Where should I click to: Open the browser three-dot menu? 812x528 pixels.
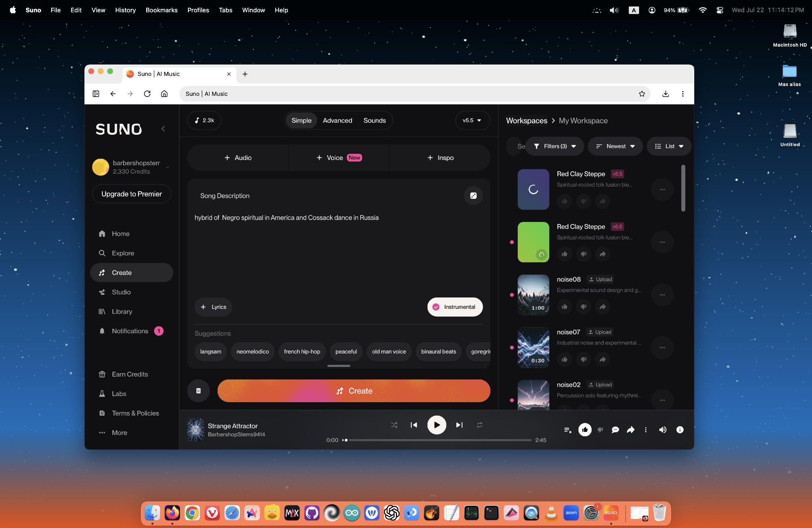pyautogui.click(x=682, y=94)
